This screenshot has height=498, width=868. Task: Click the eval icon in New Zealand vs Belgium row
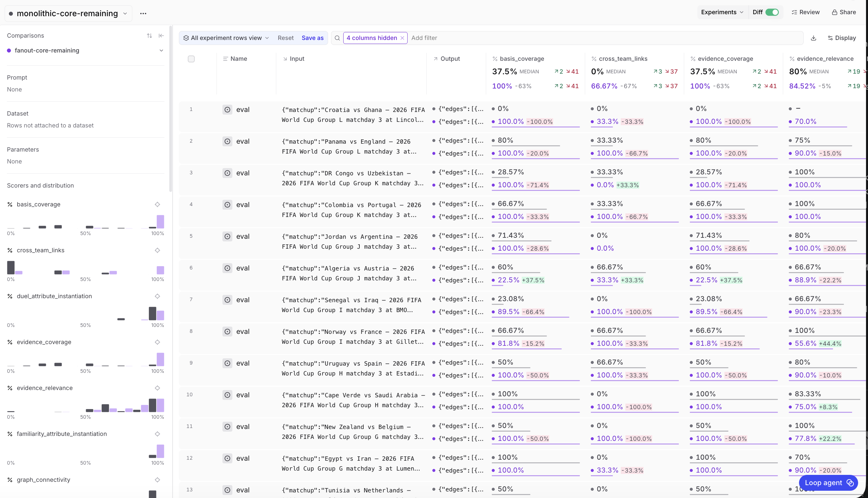(x=227, y=427)
